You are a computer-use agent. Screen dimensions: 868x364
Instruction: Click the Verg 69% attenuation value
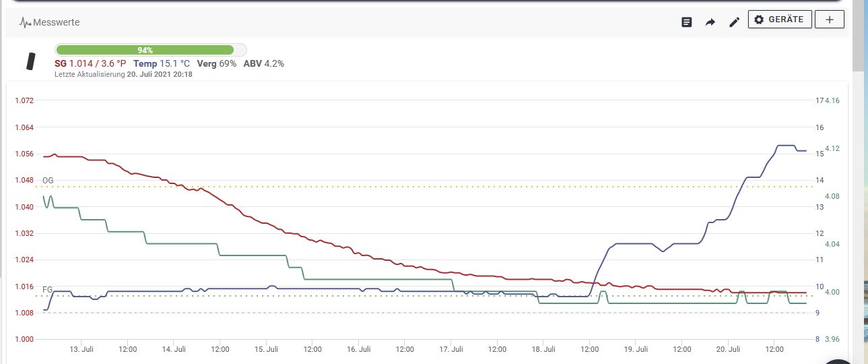218,63
